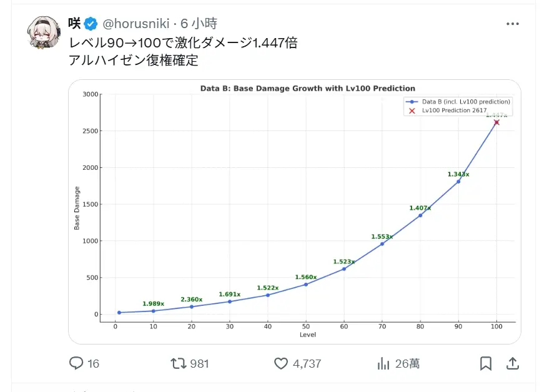Like the tweet with the heart icon

281,363
